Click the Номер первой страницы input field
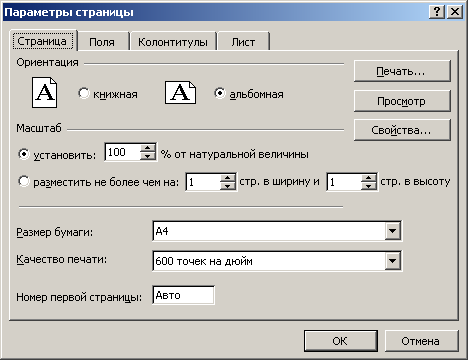Image resolution: width=468 pixels, height=360 pixels. 183,295
